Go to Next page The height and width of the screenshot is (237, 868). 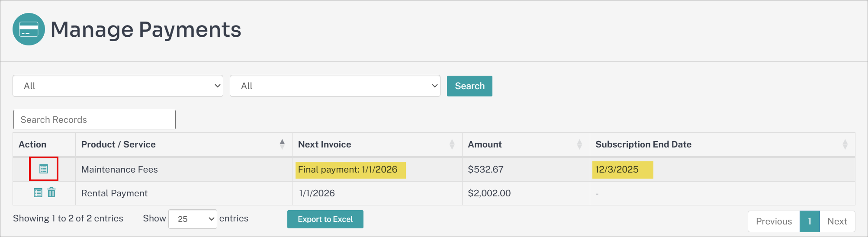837,221
